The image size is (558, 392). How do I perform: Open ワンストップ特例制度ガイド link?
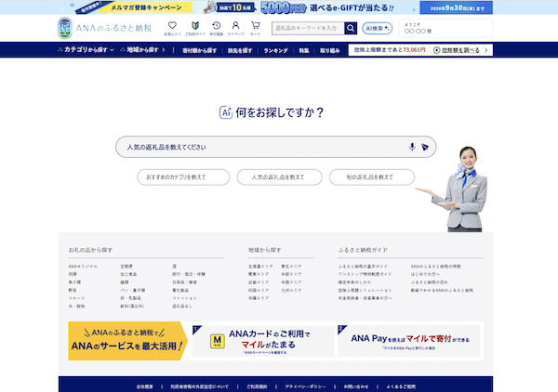tap(365, 274)
